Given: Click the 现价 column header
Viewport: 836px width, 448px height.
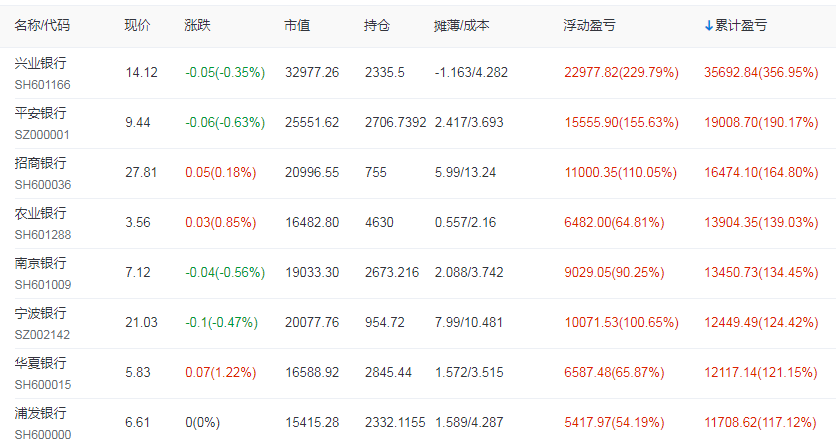Looking at the screenshot, I should [x=138, y=25].
